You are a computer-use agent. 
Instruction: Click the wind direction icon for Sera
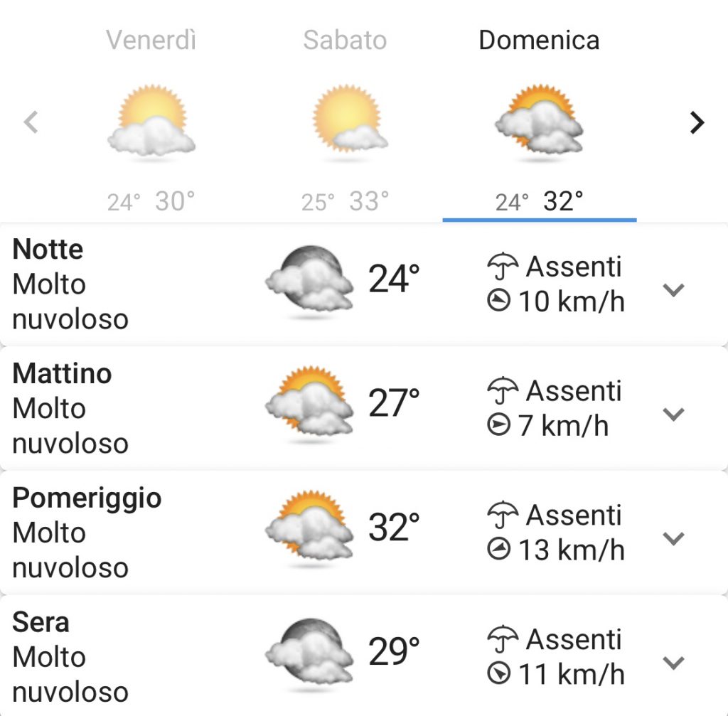pyautogui.click(x=498, y=673)
